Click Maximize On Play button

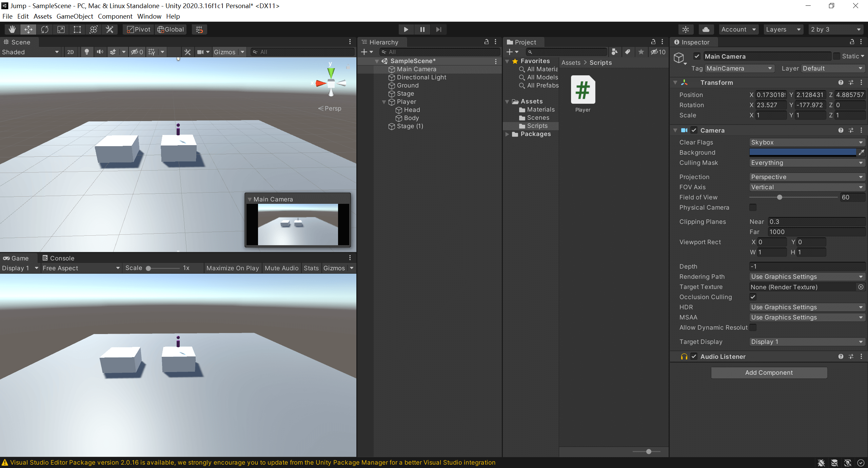pos(232,268)
